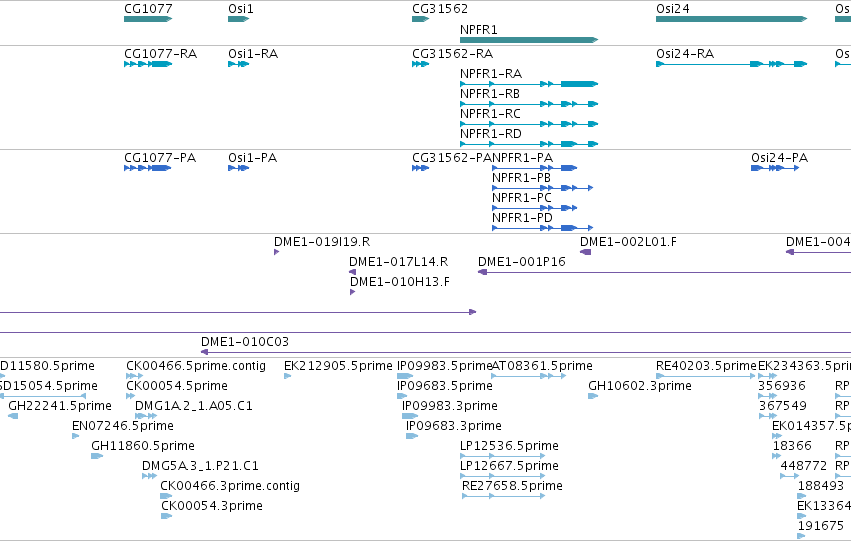Select the LP12536.5prime EST

tap(502, 456)
